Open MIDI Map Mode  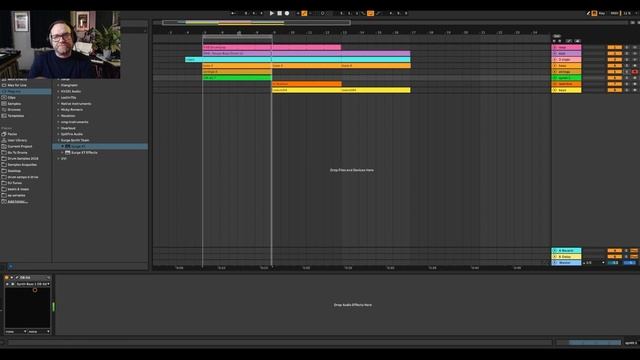(615, 13)
